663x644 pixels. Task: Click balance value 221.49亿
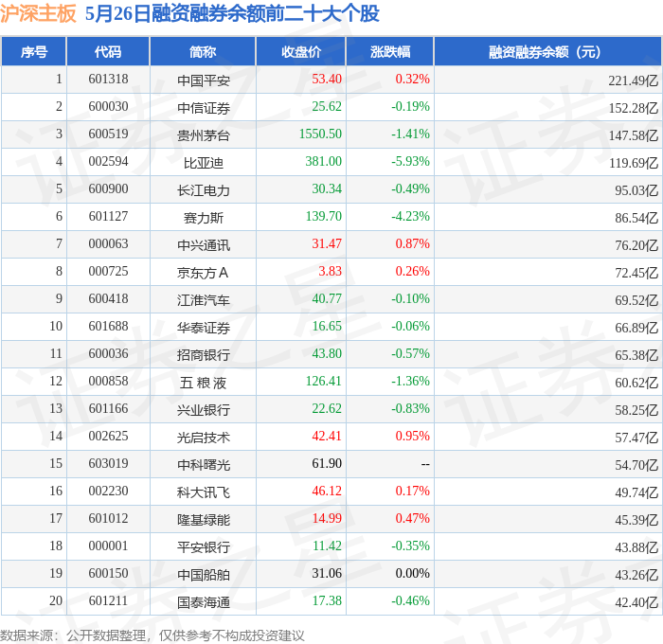tap(634, 80)
